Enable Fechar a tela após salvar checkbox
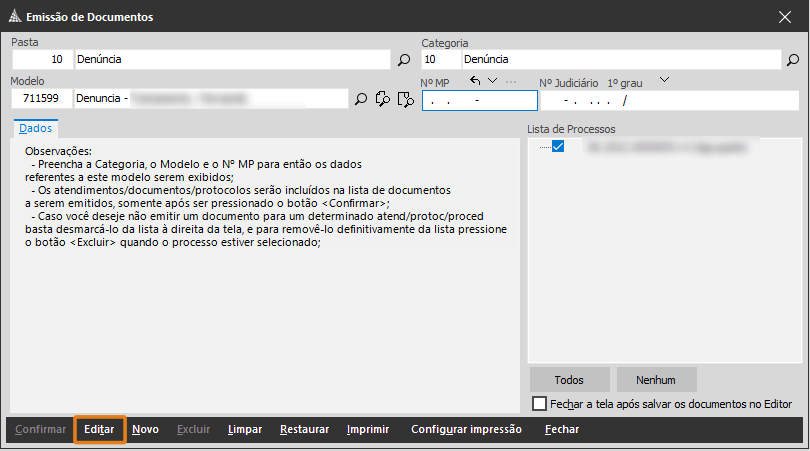Viewport: 810px width, 451px height. tap(539, 403)
